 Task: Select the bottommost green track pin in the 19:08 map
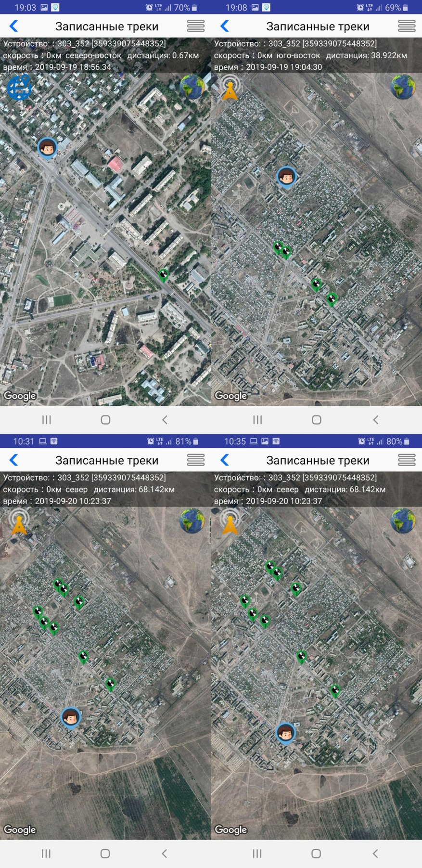point(332,299)
